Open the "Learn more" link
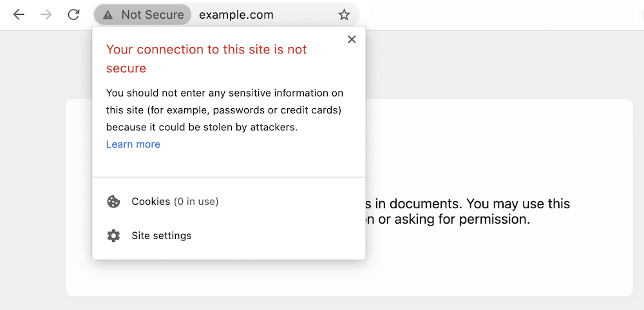644x310 pixels. (x=133, y=144)
